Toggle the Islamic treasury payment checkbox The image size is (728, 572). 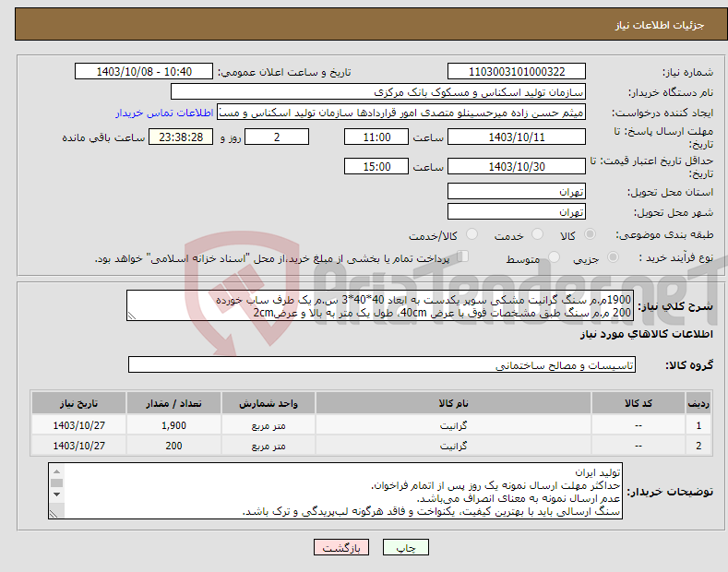(x=463, y=256)
